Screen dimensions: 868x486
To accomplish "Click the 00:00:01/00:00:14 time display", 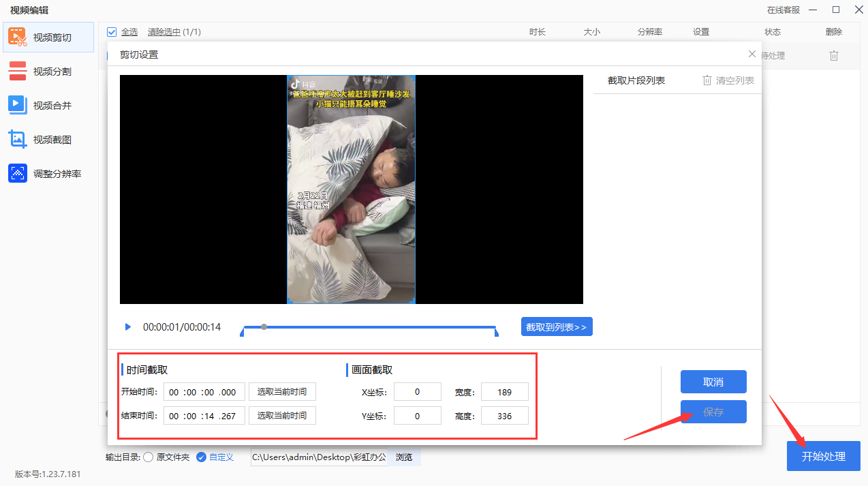I will [x=182, y=327].
